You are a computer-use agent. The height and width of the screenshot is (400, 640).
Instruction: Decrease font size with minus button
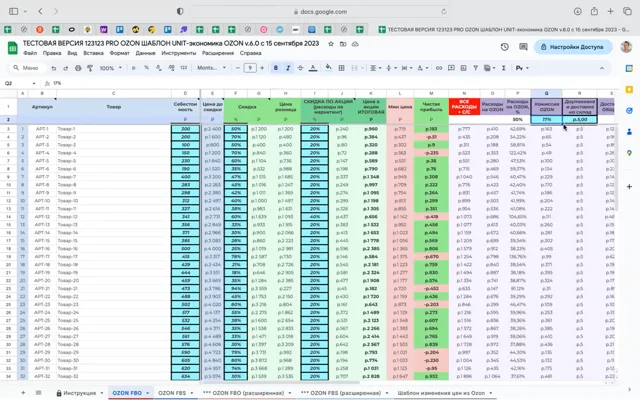coord(238,68)
